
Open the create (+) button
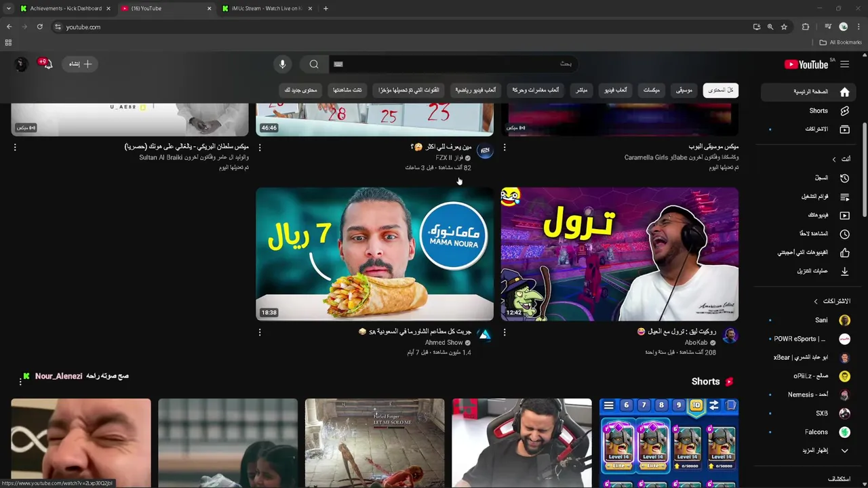tap(80, 64)
